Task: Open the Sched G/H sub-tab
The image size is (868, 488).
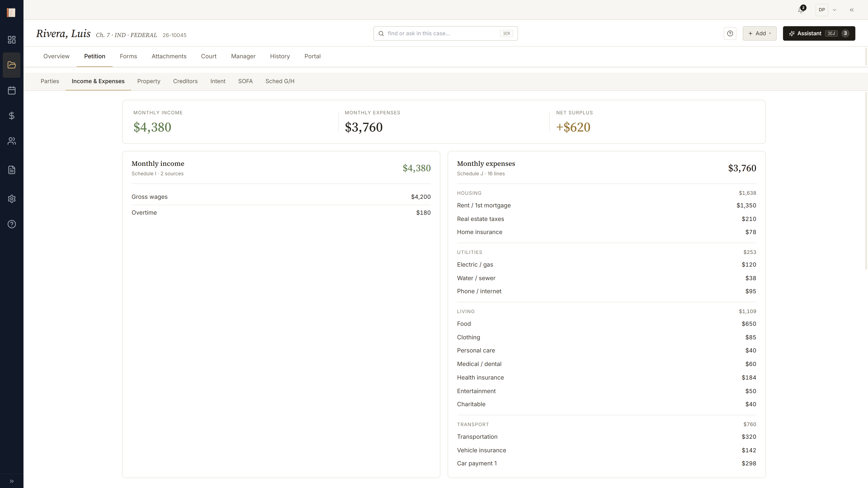Action: 280,81
